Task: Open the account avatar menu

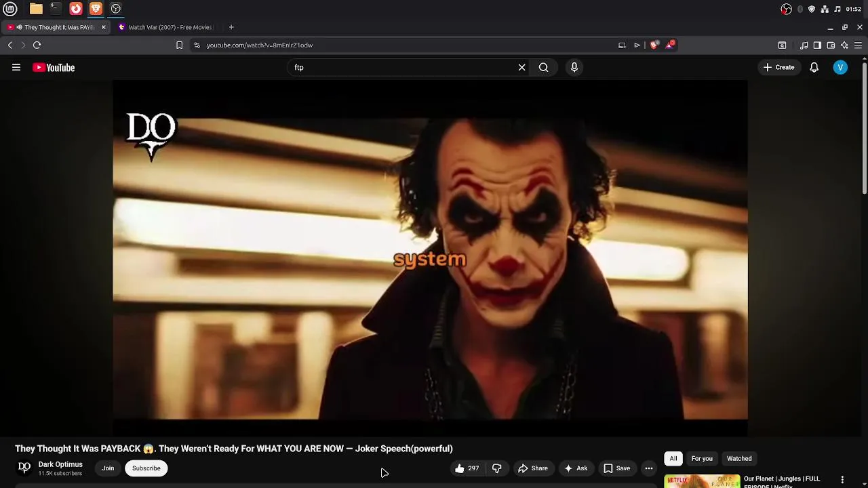Action: point(840,67)
